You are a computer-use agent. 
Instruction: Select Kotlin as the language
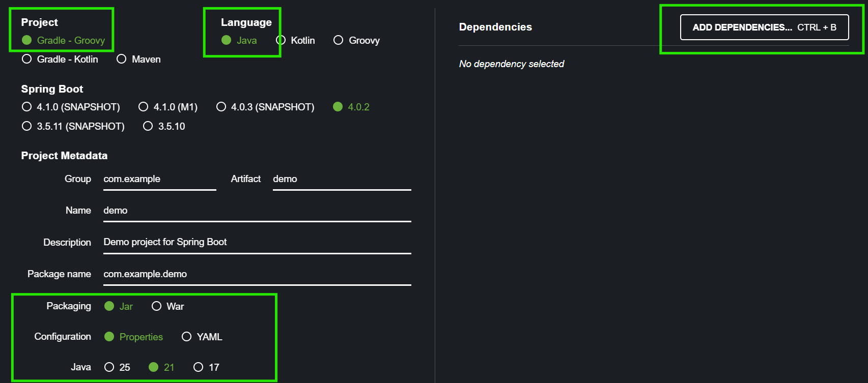pyautogui.click(x=295, y=40)
